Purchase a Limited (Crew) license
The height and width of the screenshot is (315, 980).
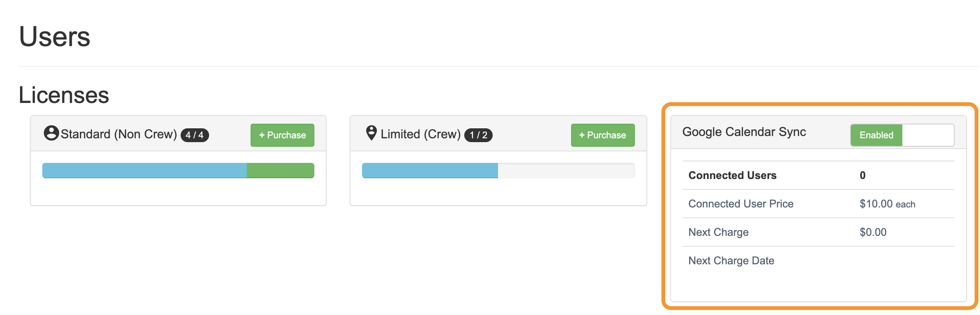click(603, 135)
